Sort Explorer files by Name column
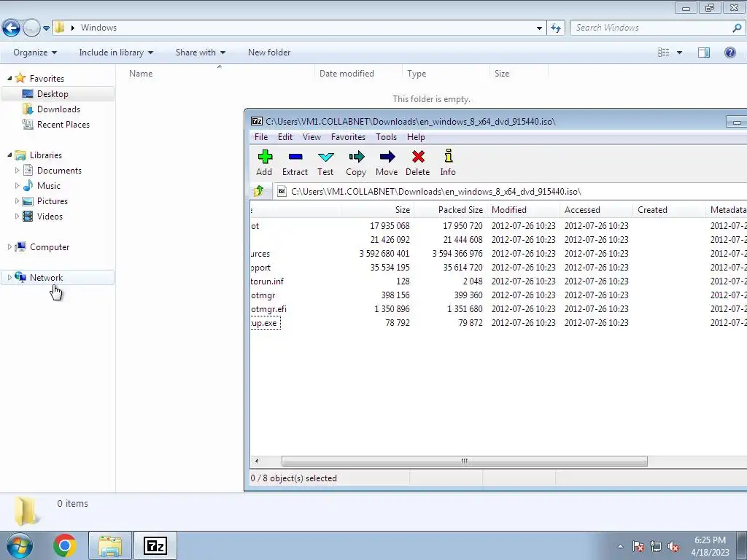 click(219, 74)
